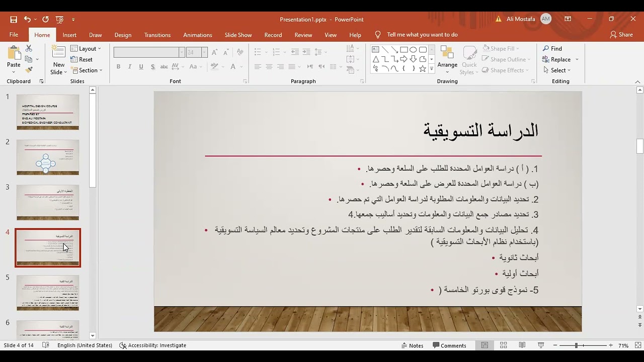This screenshot has height=362, width=644.
Task: Toggle Italic formatting
Action: [130, 67]
